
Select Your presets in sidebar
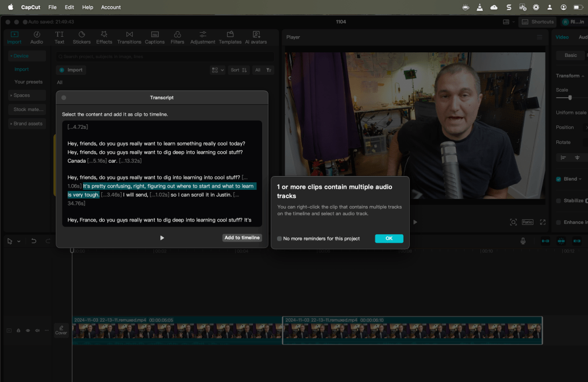(x=29, y=82)
